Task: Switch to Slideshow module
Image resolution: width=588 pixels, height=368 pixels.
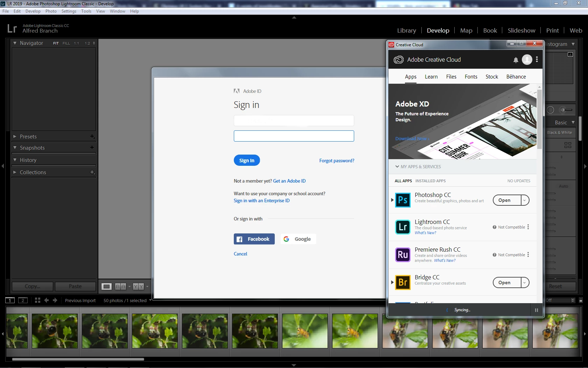Action: 521,30
